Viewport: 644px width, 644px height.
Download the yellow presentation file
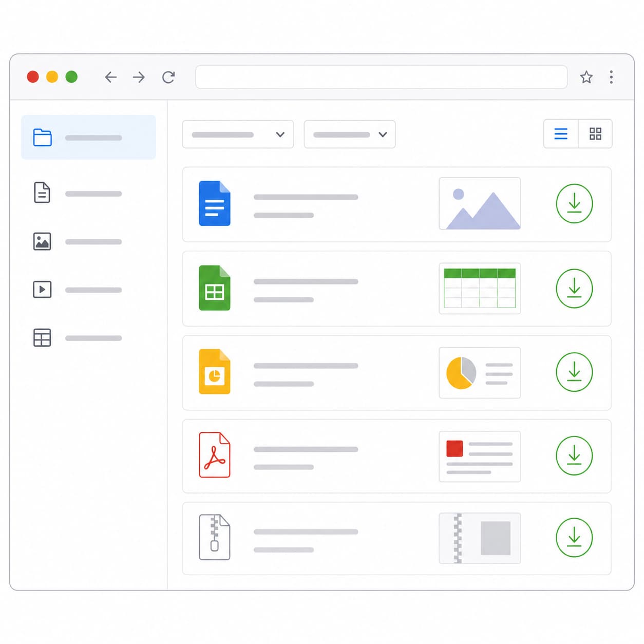[x=574, y=372]
